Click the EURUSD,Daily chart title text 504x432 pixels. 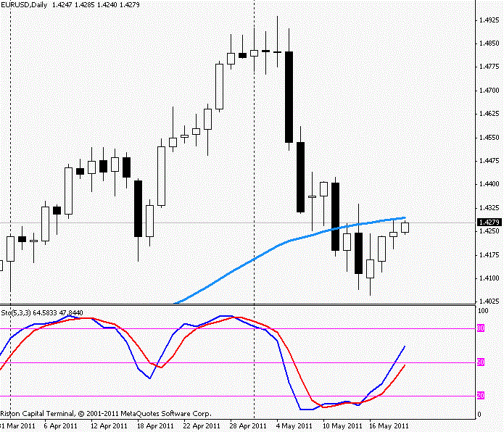(x=24, y=5)
